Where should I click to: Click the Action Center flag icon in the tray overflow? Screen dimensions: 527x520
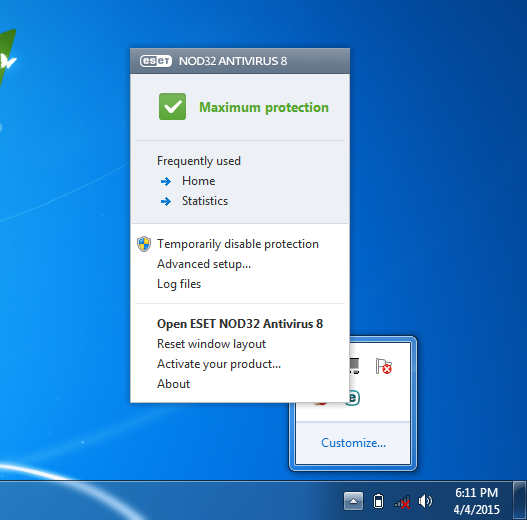383,366
